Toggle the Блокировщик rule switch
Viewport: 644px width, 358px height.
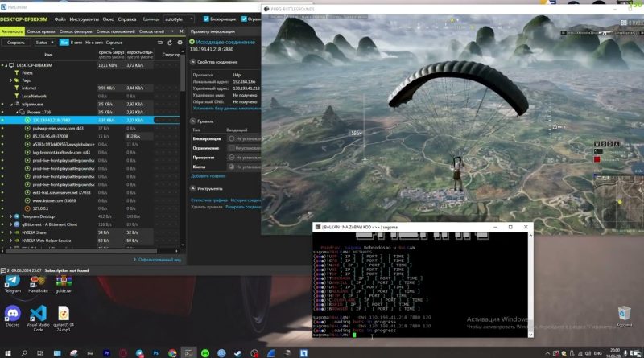(232, 138)
